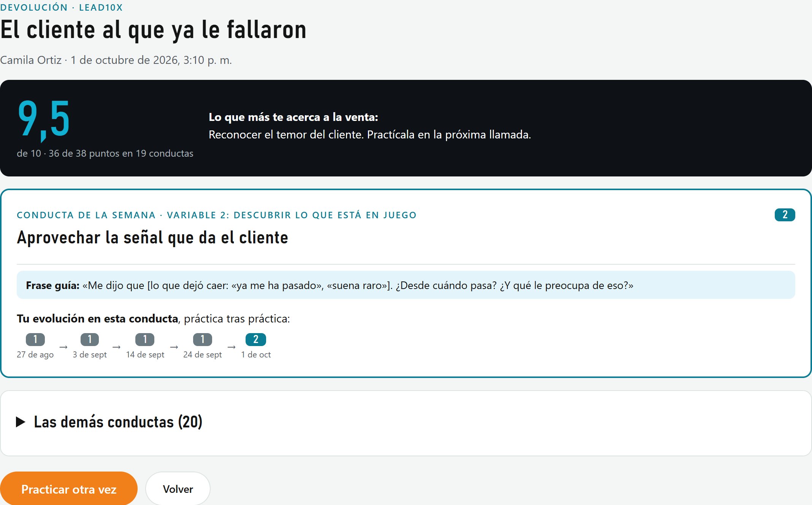Click the Aprovechar la señal que da el cliente heading

click(152, 238)
